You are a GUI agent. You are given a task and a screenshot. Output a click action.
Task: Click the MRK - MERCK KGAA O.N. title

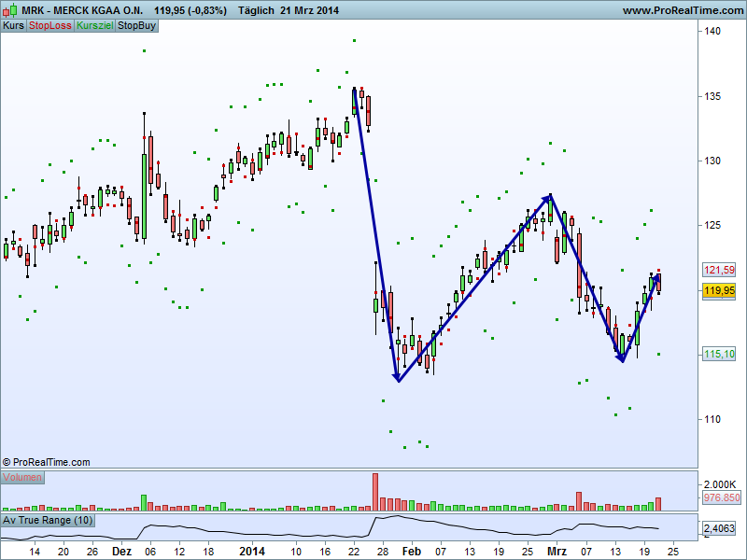[x=82, y=10]
